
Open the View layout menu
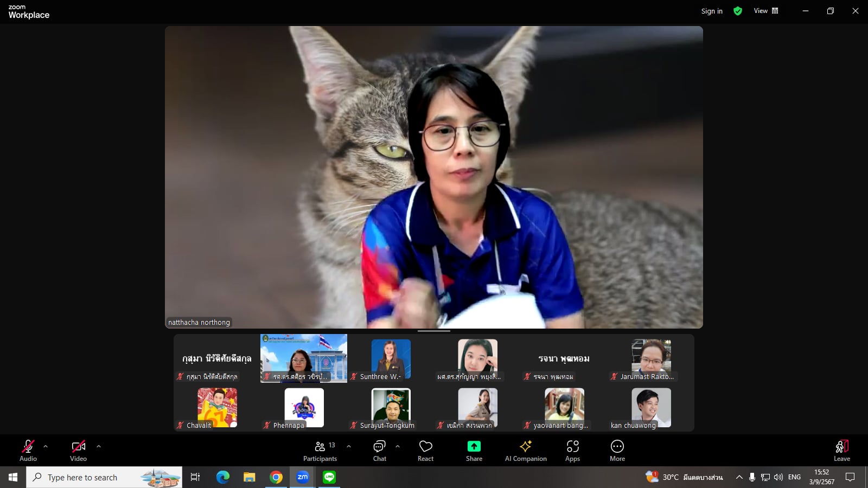point(765,11)
